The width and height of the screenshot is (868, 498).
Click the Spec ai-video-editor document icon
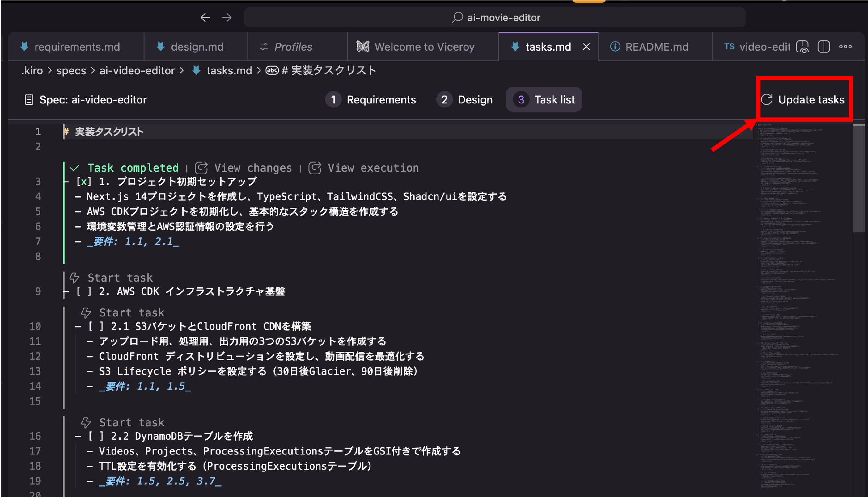29,99
